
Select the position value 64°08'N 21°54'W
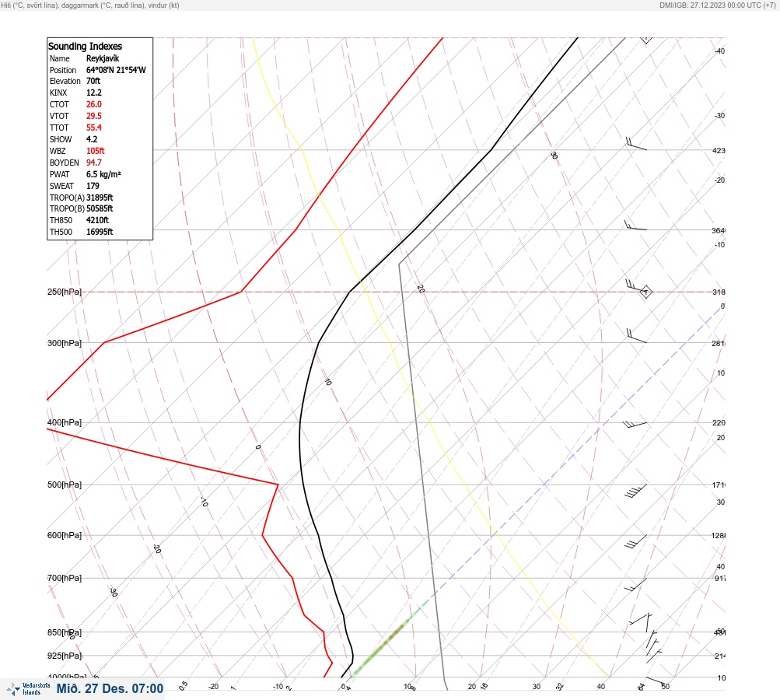(x=116, y=70)
